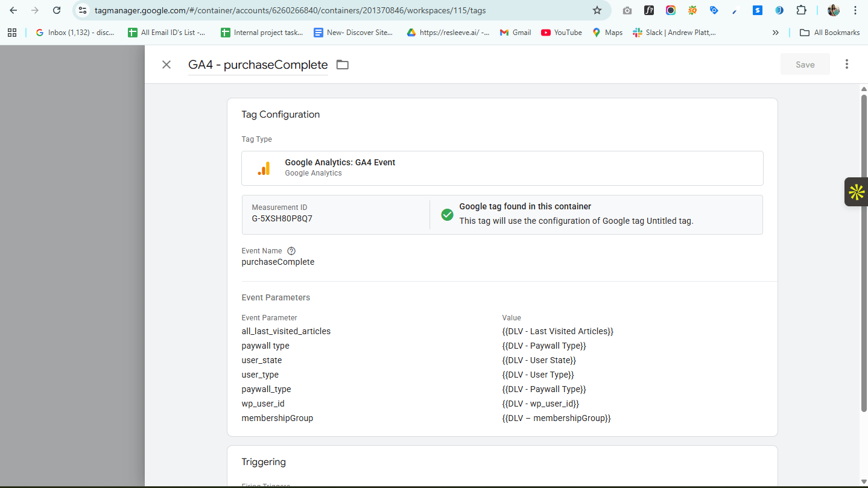Click the folder icon next to the tag name
Screen dimensions: 868x488
pos(343,65)
